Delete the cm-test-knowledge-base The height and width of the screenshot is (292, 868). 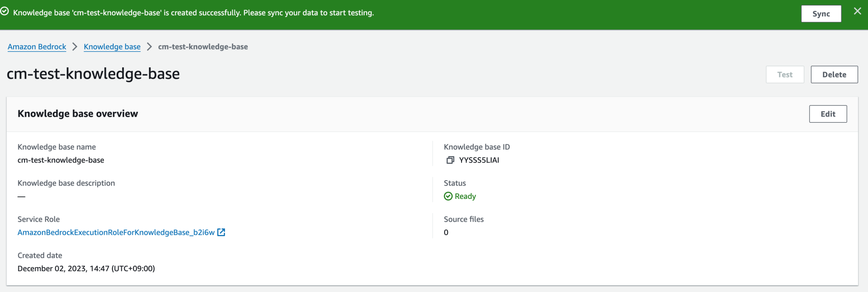[834, 74]
